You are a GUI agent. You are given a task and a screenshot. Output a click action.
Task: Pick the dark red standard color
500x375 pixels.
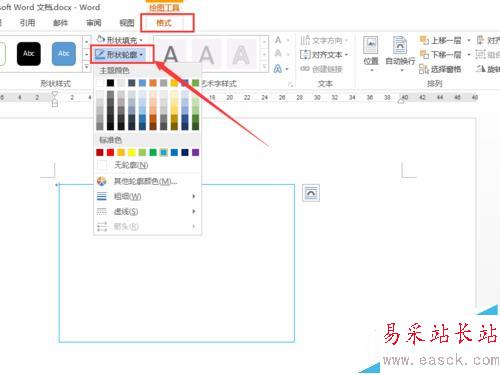(x=100, y=152)
